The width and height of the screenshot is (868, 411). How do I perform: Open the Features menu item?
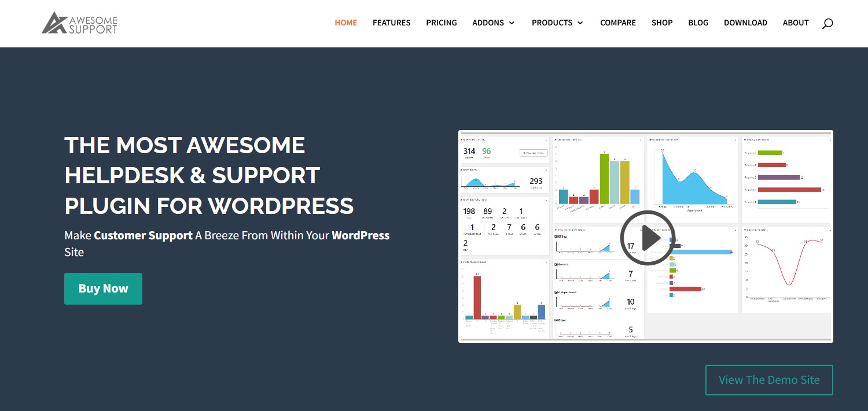(x=392, y=23)
